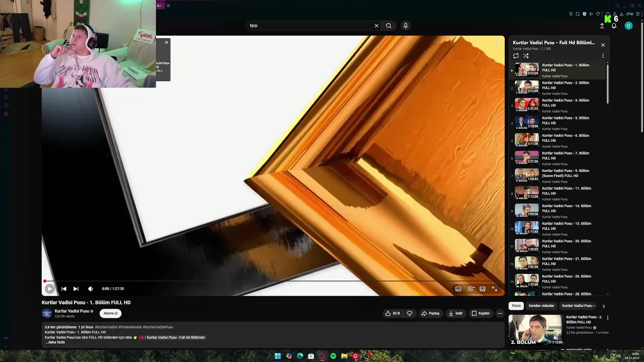Click the video progress bar
Screen dimensions: 644x362
273,281
